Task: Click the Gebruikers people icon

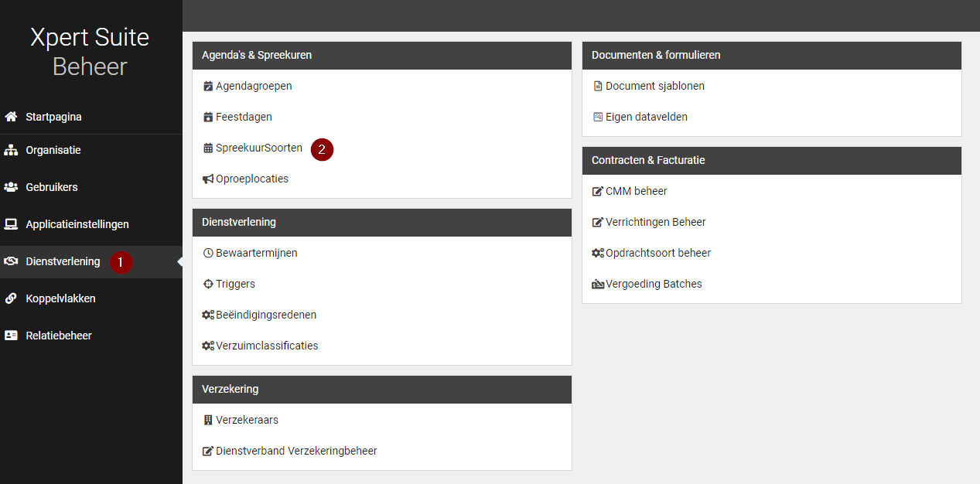Action: click(11, 187)
